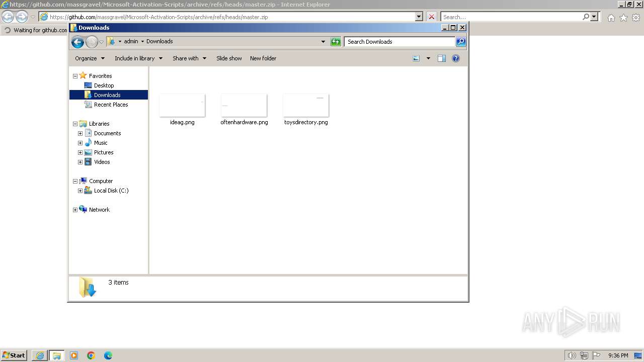
Task: Select Downloads in navigation pane
Action: 107,95
